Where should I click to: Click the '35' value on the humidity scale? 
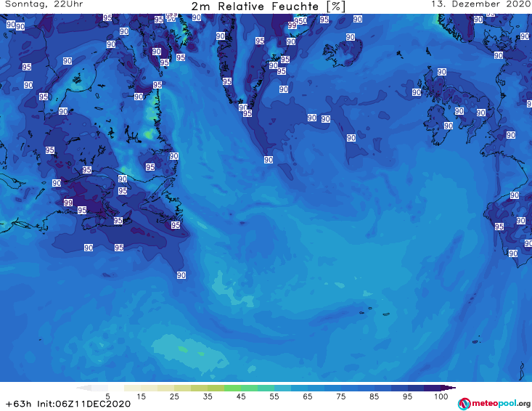click(208, 396)
